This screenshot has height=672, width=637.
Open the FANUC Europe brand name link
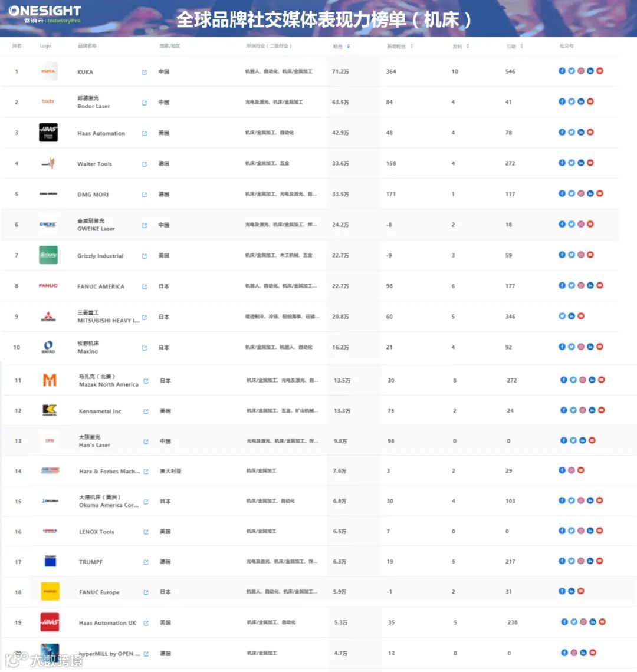(99, 592)
